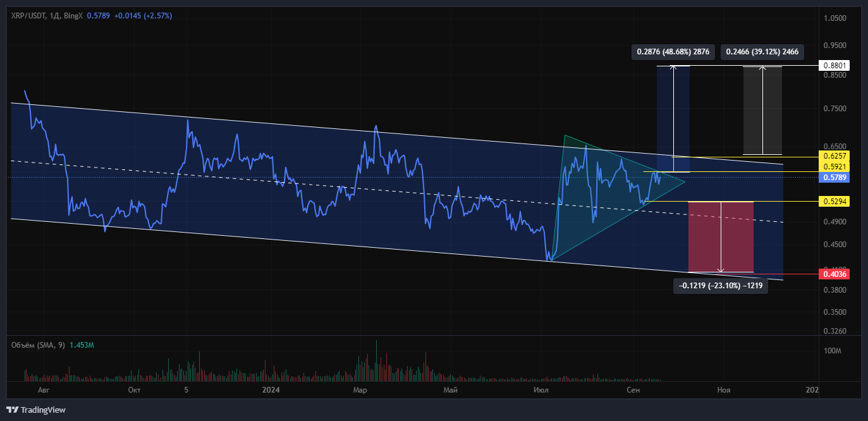Click the yellow 0.6257 price label
Image resolution: width=868 pixels, height=421 pixels.
[x=834, y=156]
